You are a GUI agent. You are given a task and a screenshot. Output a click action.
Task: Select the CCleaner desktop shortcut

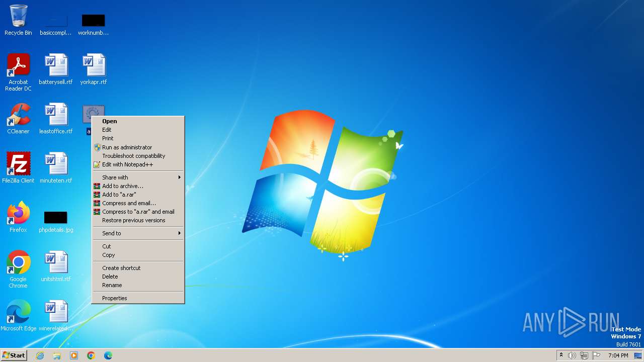coord(18,119)
